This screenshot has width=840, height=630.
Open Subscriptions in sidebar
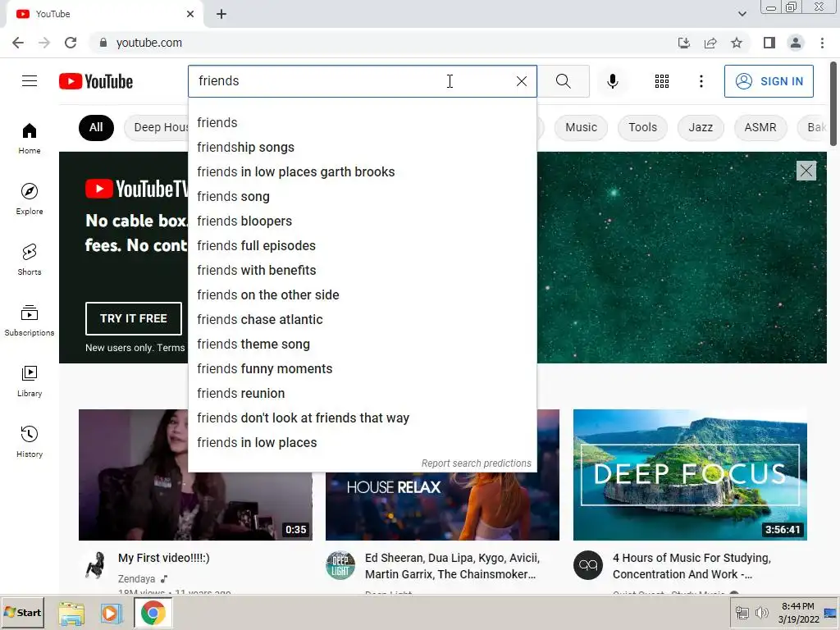click(x=30, y=321)
